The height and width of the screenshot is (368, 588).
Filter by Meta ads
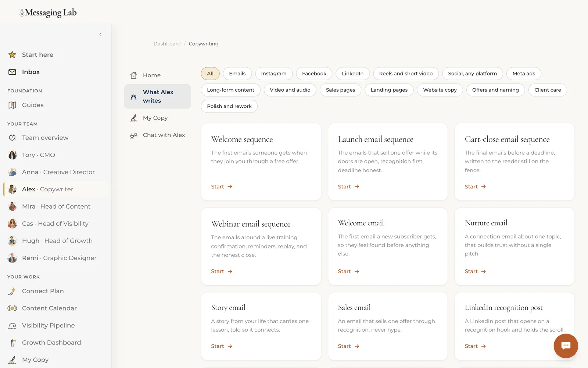(x=524, y=74)
